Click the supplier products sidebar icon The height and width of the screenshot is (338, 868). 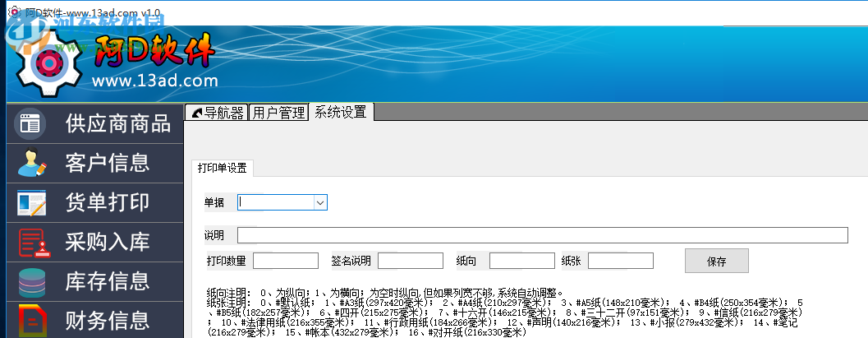tap(30, 123)
